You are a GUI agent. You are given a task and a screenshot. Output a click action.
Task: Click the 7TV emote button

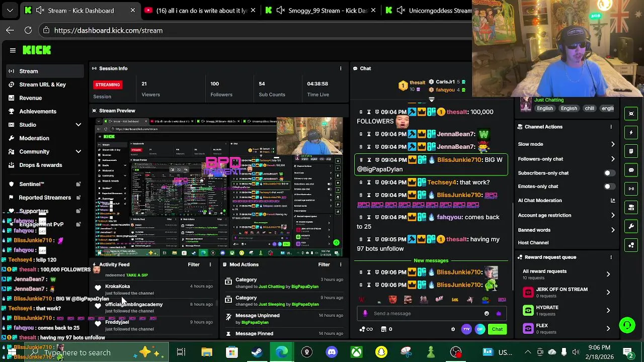coord(466,329)
